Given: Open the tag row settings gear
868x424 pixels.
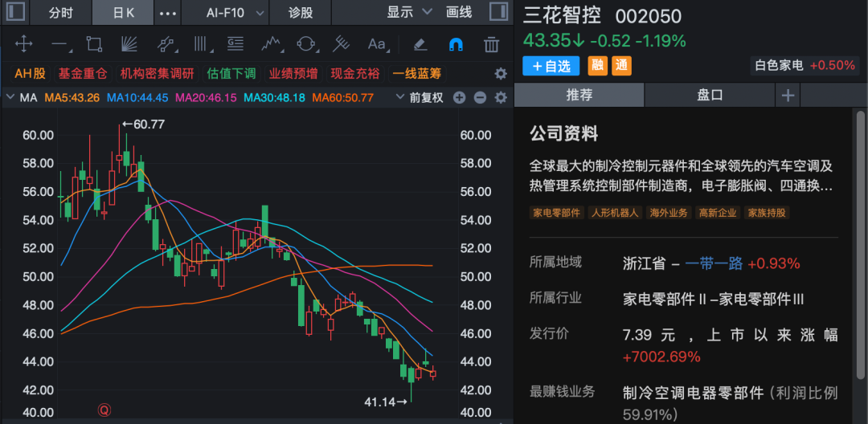Looking at the screenshot, I should pyautogui.click(x=501, y=74).
